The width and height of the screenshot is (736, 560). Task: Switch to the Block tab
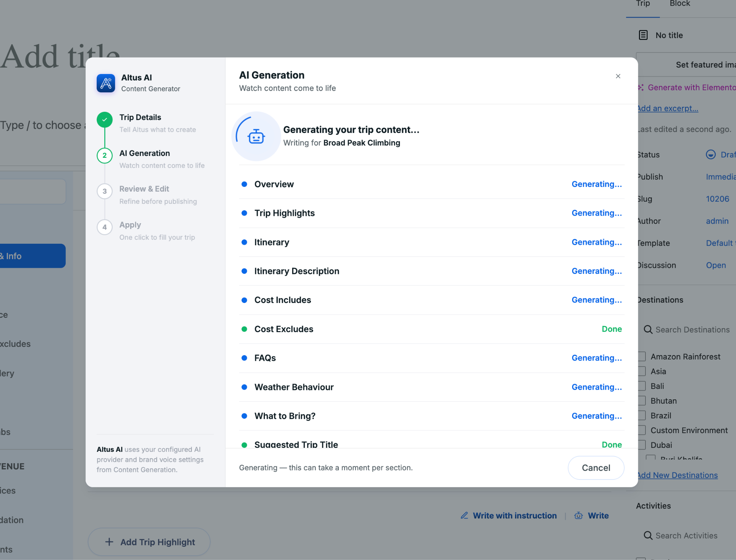[x=680, y=4]
